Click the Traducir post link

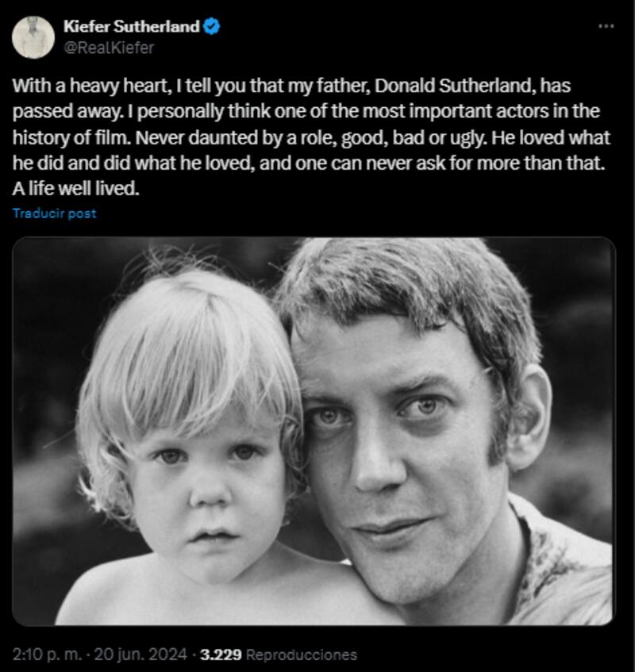point(55,213)
